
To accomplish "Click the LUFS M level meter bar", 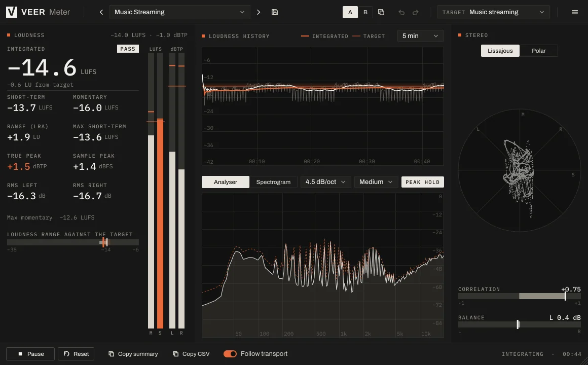I will pos(151,191).
